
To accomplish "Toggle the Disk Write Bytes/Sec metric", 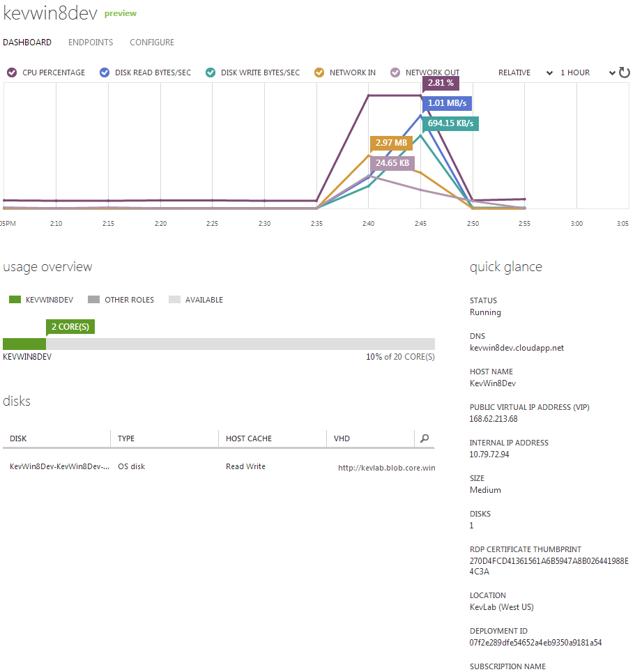I will tap(211, 72).
